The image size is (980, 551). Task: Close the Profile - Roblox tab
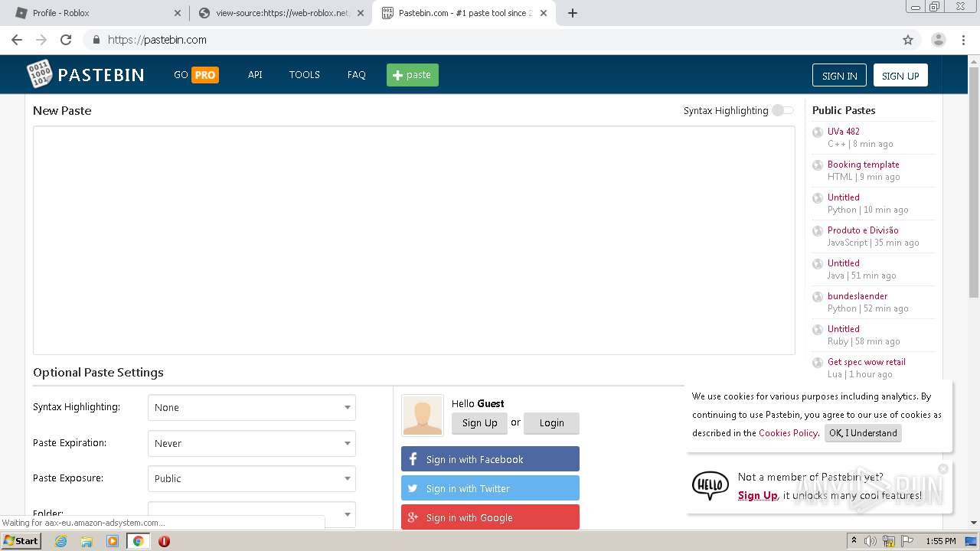[178, 13]
